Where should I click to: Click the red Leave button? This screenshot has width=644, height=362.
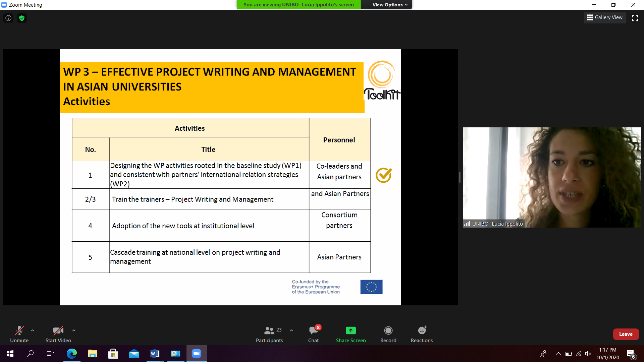click(626, 334)
